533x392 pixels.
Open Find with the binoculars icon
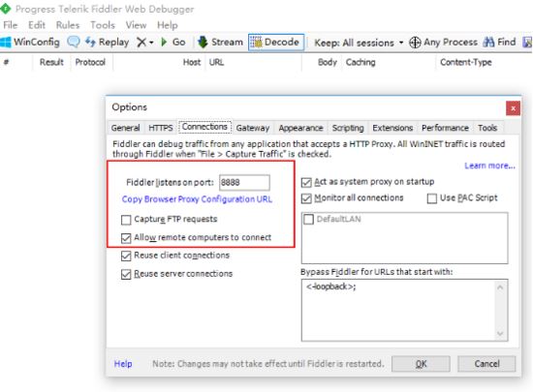coord(488,42)
